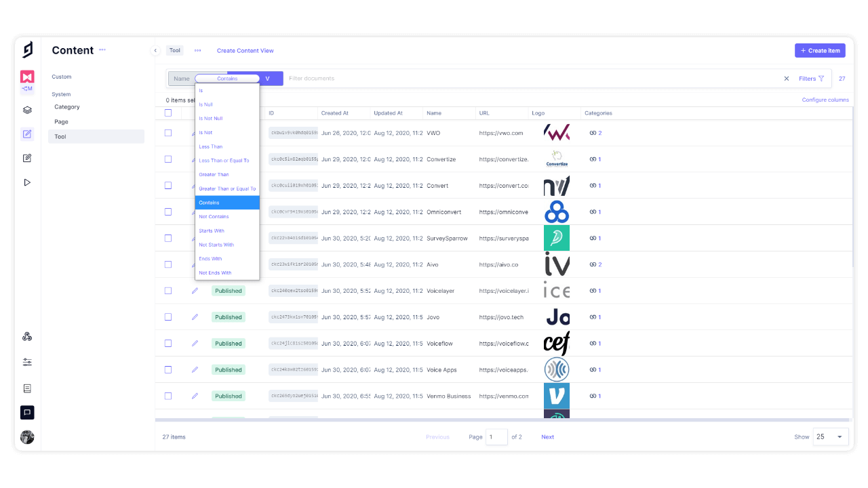Select the 'Starts With' filter option
Screen dimensions: 868x488
click(227, 230)
